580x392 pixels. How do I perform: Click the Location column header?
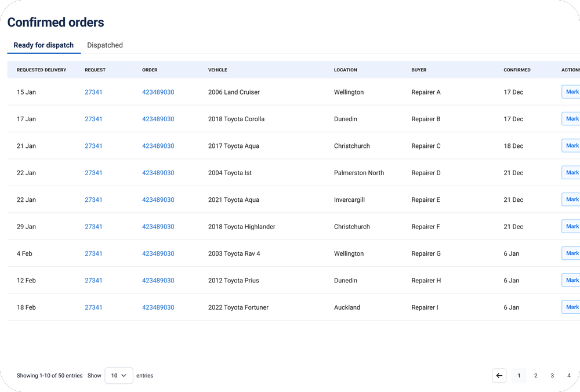point(346,70)
